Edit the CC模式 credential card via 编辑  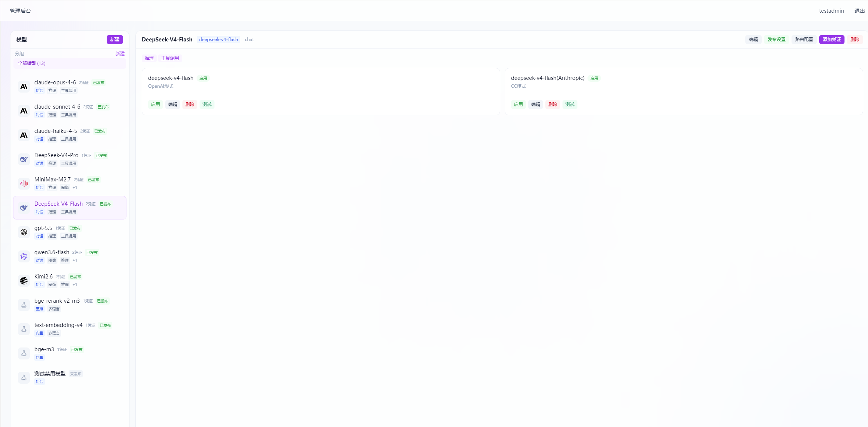[x=536, y=105]
